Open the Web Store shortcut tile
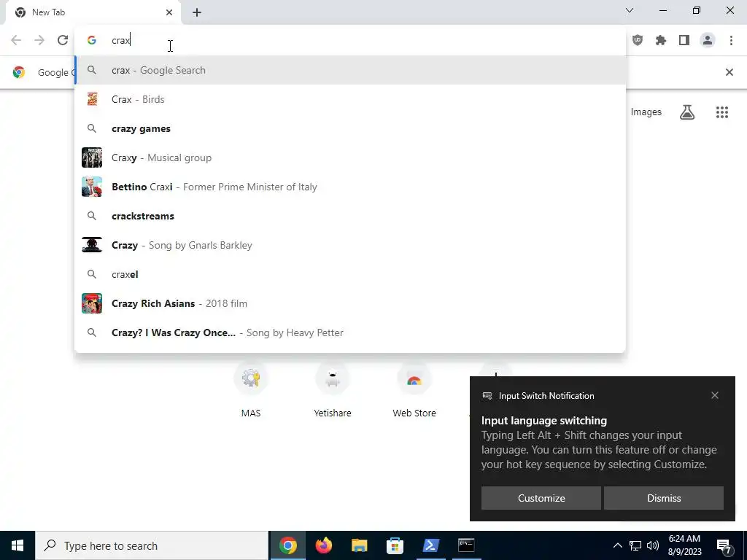 pyautogui.click(x=414, y=391)
